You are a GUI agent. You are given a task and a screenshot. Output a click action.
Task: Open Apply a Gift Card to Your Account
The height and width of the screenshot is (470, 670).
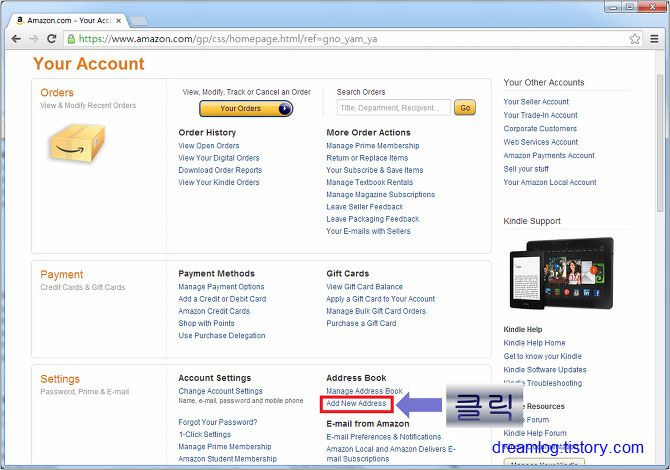pos(380,299)
